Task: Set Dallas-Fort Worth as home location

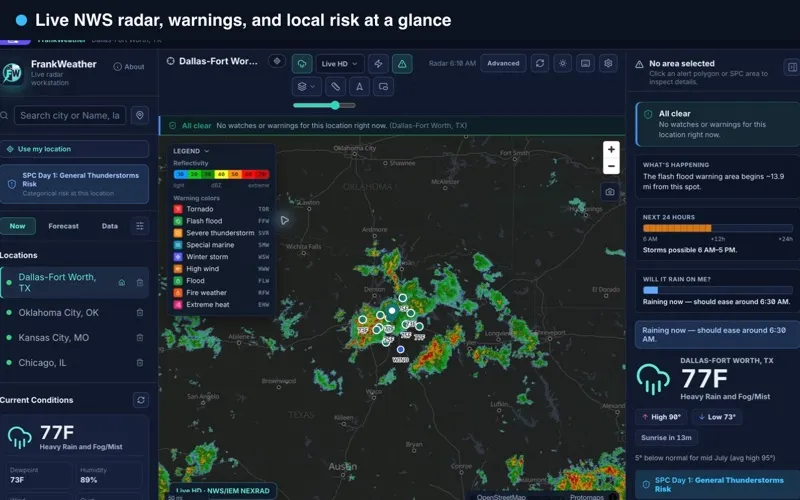Action: [x=122, y=283]
